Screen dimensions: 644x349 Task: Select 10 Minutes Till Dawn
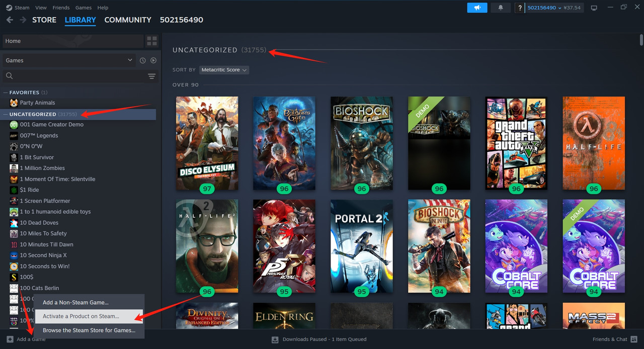coord(46,244)
